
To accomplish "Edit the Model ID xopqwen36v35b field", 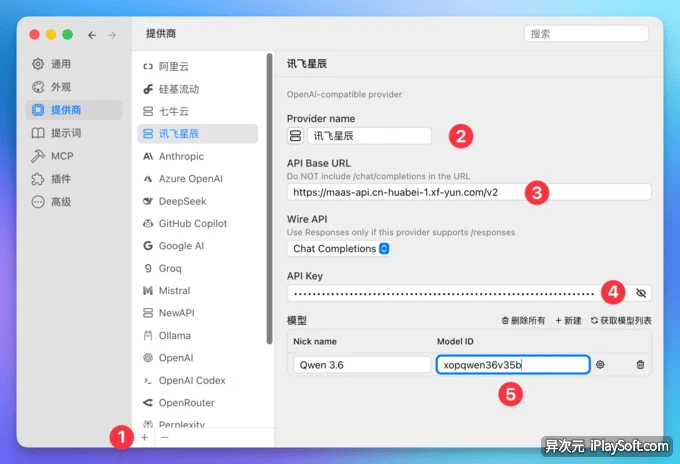I will (513, 365).
